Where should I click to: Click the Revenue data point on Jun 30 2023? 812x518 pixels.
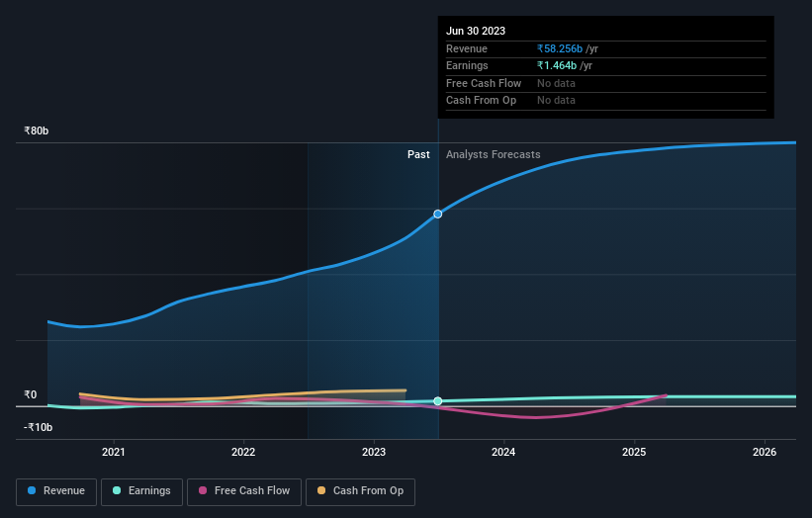pos(437,214)
